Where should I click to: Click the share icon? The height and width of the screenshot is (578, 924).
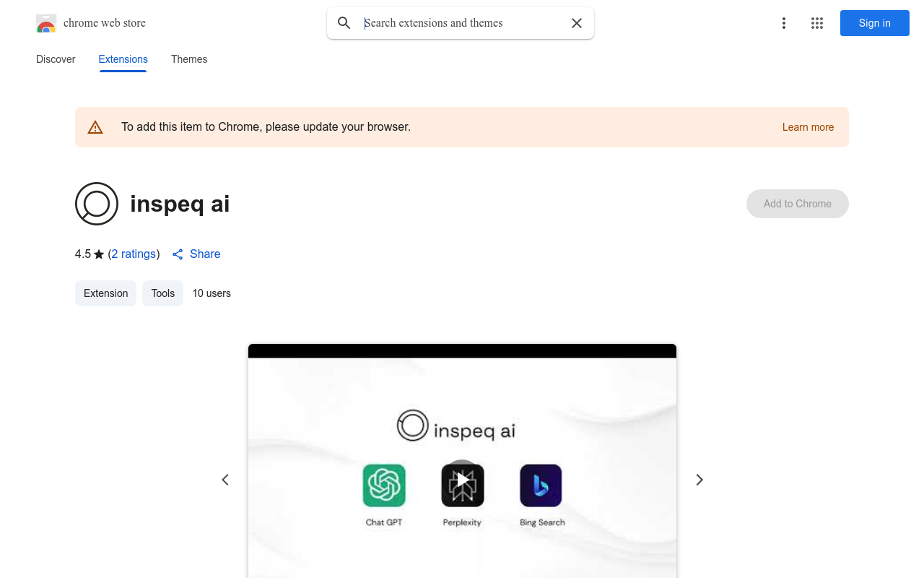pyautogui.click(x=178, y=254)
